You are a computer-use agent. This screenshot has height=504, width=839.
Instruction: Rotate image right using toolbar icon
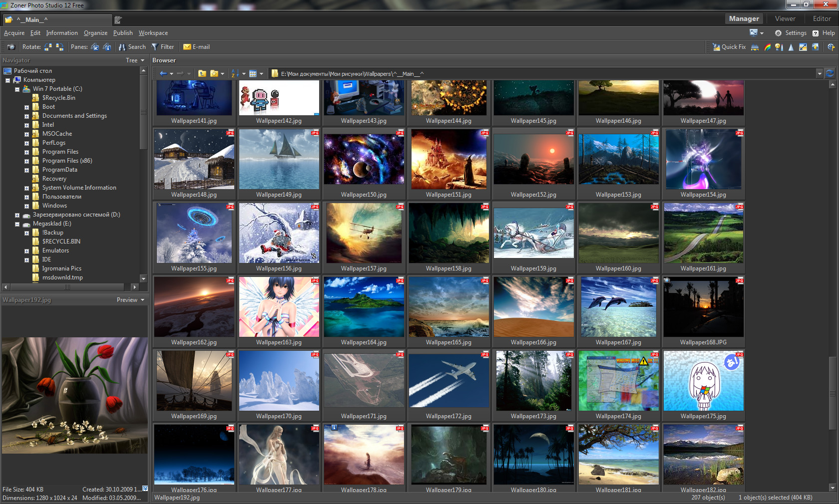click(x=59, y=47)
